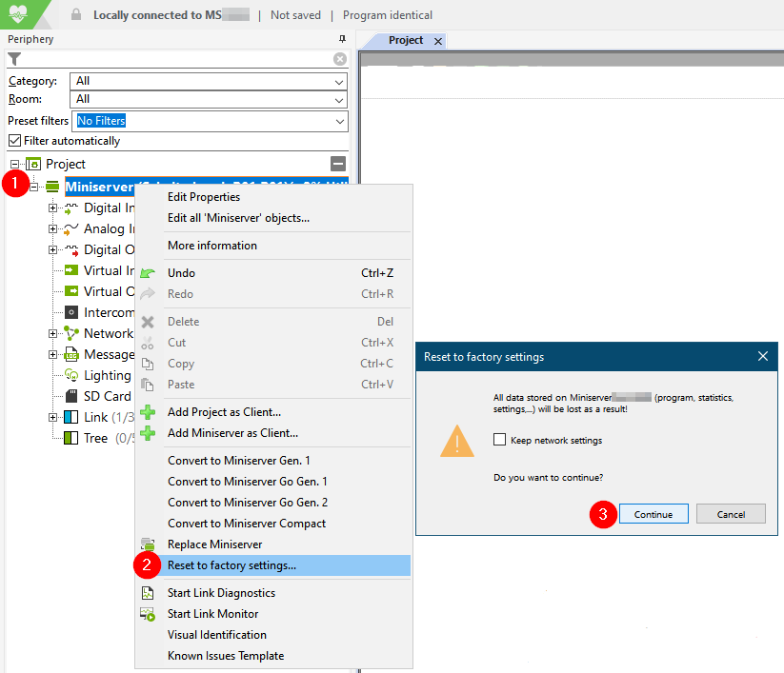784x673 pixels.
Task: Click the green Loxone heart logo icon
Action: click(x=19, y=14)
